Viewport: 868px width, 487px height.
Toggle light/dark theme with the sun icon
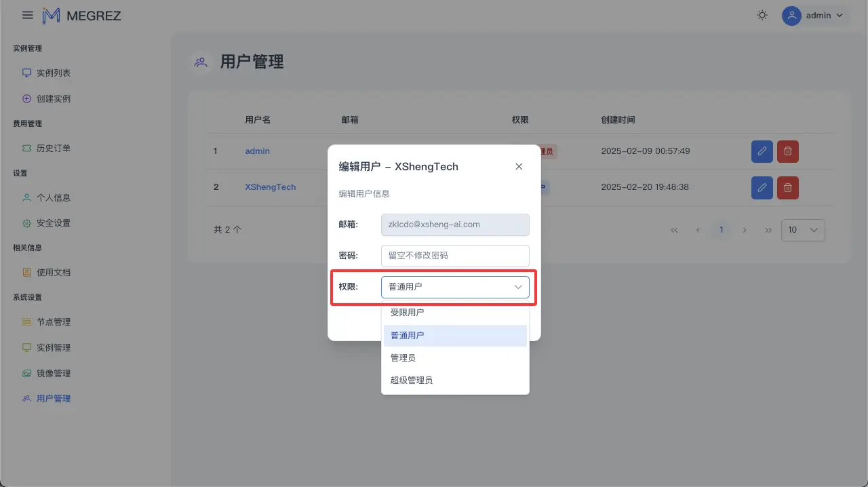point(762,14)
